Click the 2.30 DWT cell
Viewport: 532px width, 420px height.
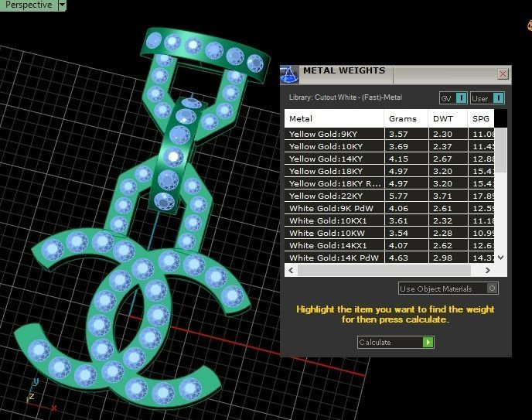[x=448, y=134]
